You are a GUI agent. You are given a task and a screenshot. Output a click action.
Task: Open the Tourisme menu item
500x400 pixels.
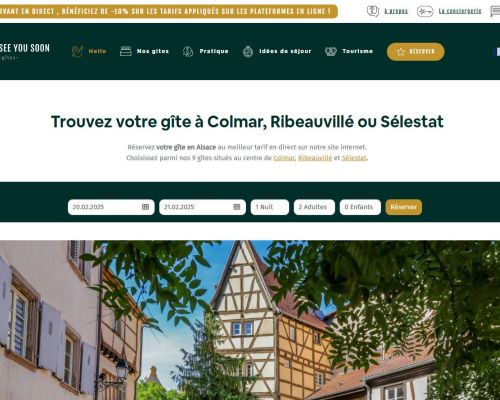358,51
